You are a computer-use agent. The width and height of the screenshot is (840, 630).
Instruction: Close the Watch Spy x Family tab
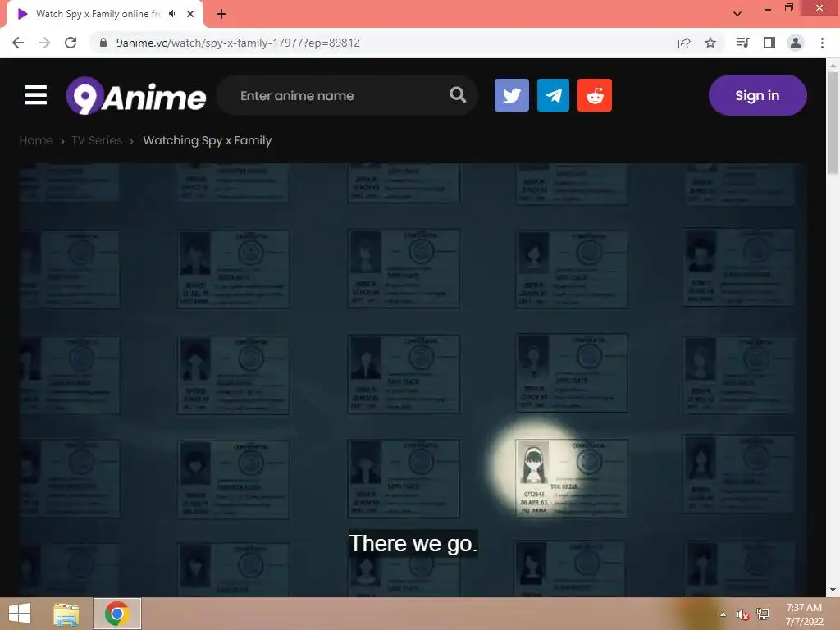pyautogui.click(x=190, y=14)
